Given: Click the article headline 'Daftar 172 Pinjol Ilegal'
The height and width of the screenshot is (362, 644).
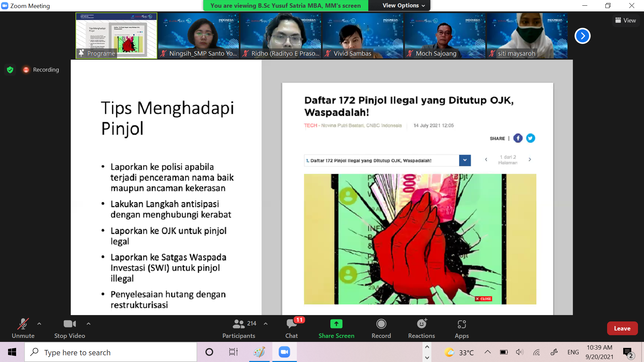Looking at the screenshot, I should [x=409, y=106].
